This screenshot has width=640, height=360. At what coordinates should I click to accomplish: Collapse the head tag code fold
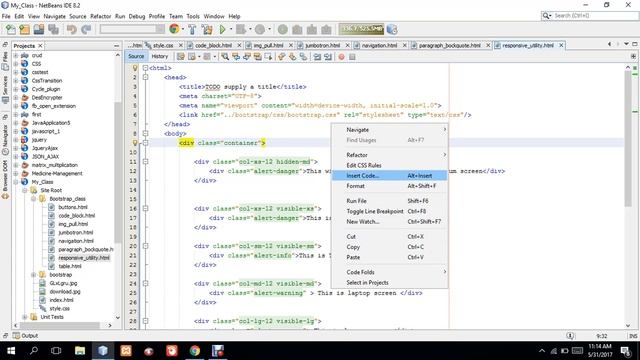point(145,77)
